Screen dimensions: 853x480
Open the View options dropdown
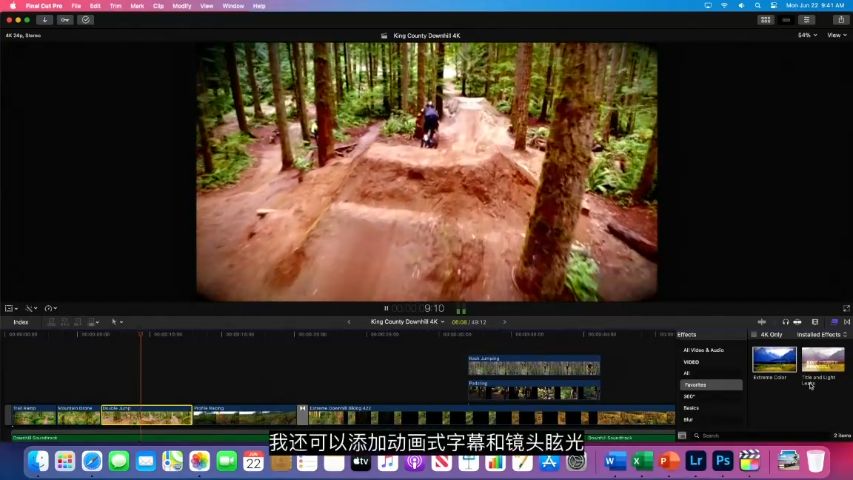(x=836, y=35)
